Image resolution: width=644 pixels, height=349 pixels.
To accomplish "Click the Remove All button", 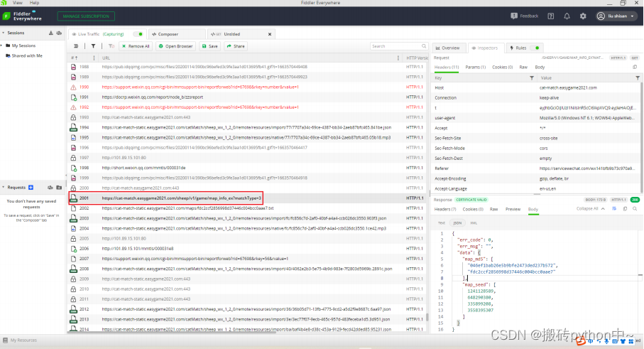I will tap(135, 46).
